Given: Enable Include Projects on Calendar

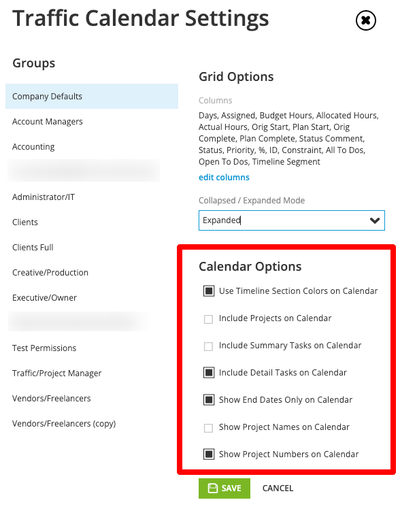Looking at the screenshot, I should click(208, 319).
